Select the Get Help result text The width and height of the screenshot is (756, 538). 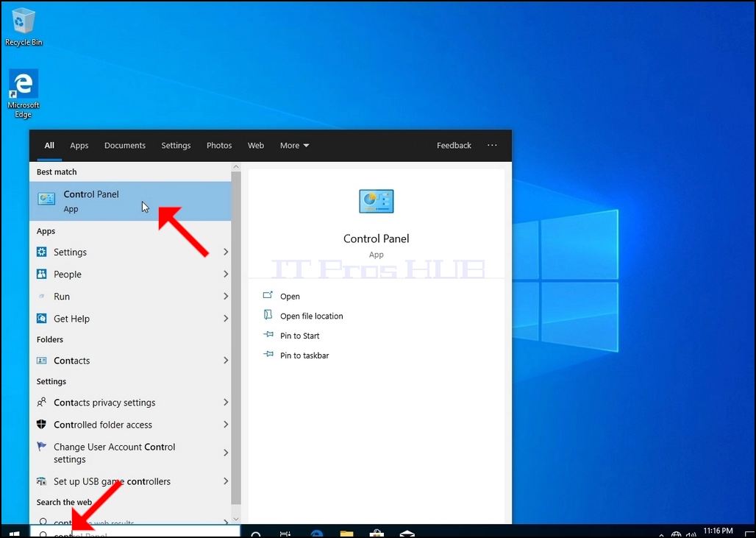pos(71,319)
